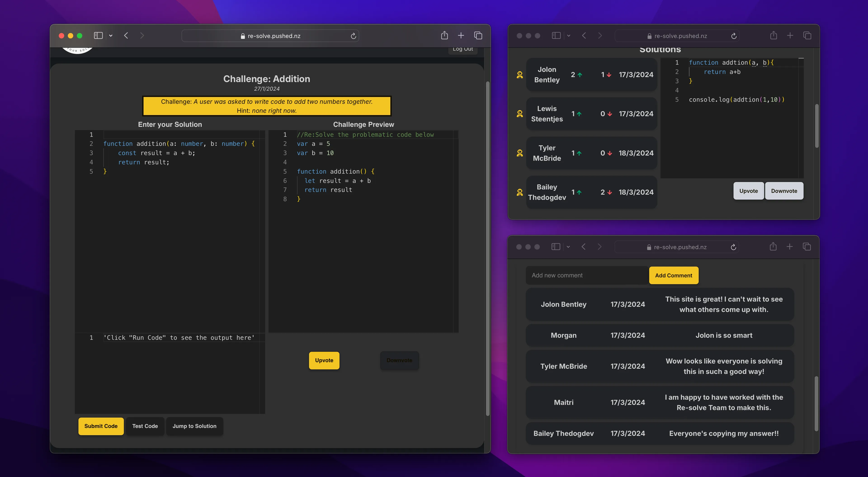Click address bar in main Challenge window
868x477 pixels.
(270, 36)
